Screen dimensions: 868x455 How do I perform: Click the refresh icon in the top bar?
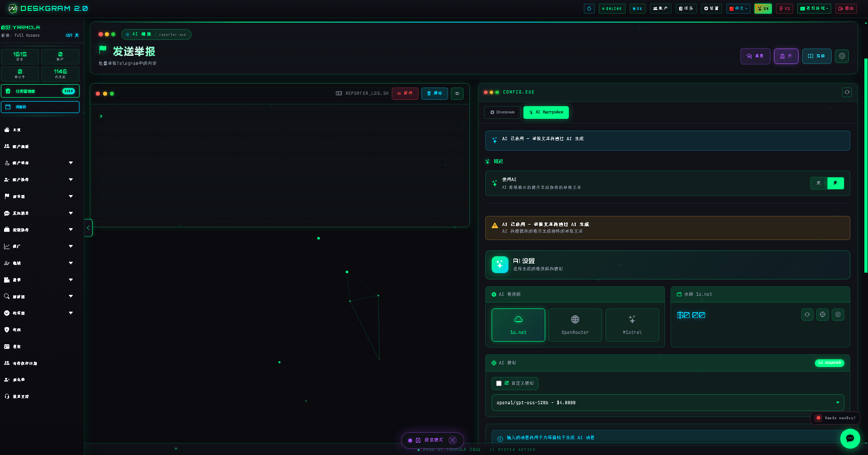point(589,9)
